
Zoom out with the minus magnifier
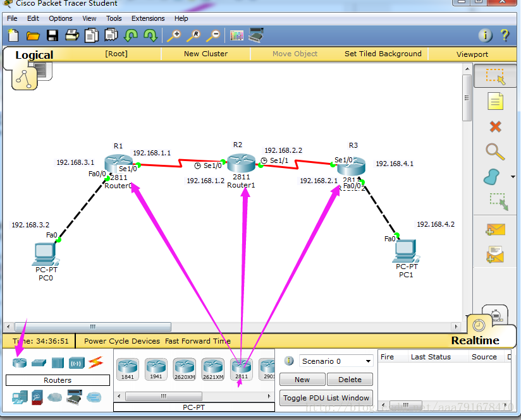pyautogui.click(x=213, y=35)
